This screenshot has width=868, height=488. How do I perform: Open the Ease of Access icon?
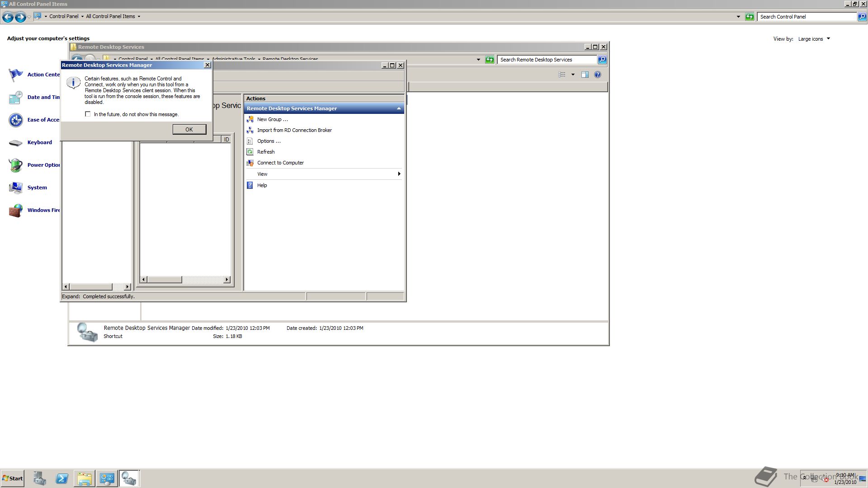16,120
